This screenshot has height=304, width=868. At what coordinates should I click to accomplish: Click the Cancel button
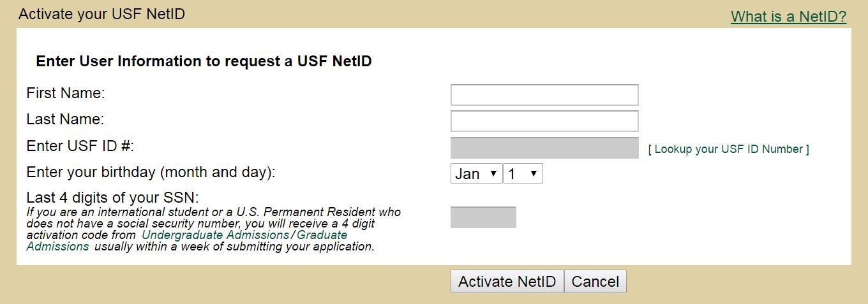[x=595, y=282]
